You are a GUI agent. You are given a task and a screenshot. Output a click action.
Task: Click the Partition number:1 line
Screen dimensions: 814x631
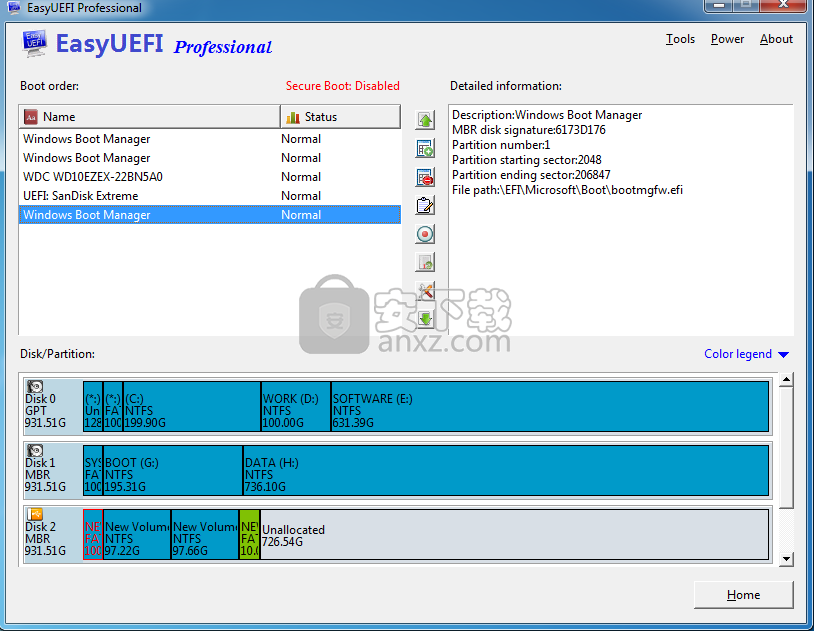(x=501, y=145)
